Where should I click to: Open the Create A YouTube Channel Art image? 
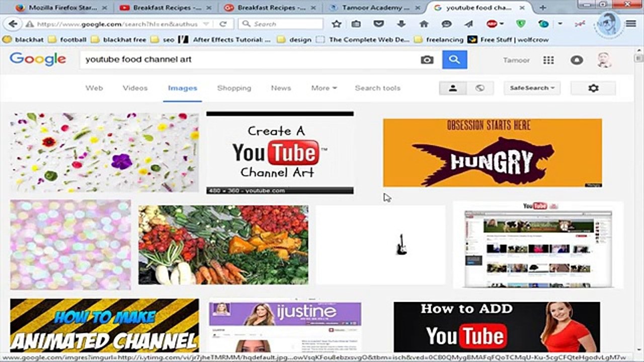coord(280,153)
